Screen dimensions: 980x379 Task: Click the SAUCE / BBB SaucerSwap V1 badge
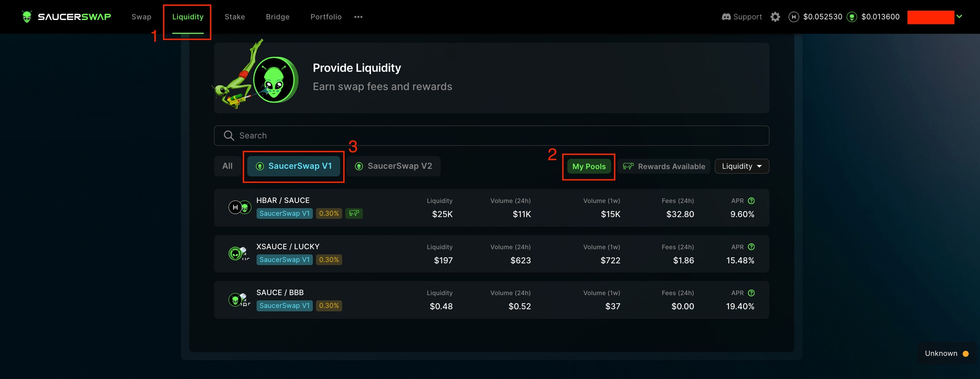coord(285,305)
